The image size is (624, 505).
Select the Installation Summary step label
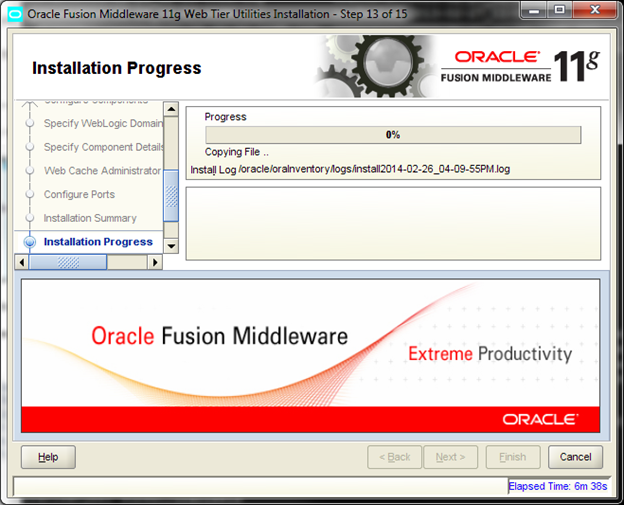point(90,218)
